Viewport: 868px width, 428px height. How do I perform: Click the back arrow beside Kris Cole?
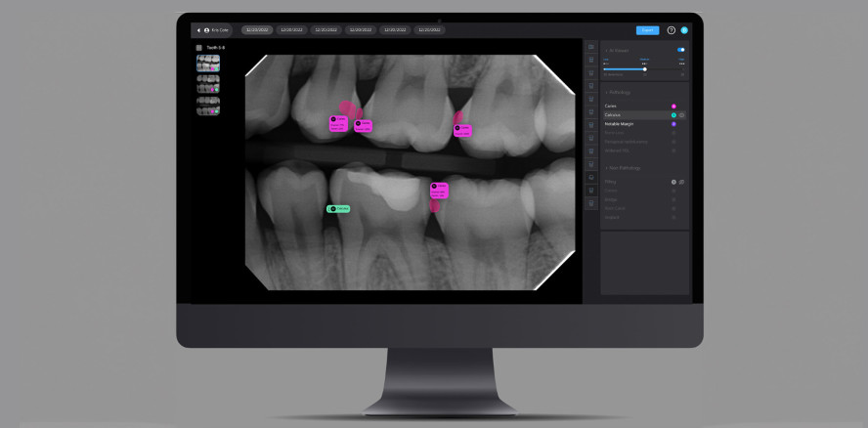pyautogui.click(x=198, y=30)
